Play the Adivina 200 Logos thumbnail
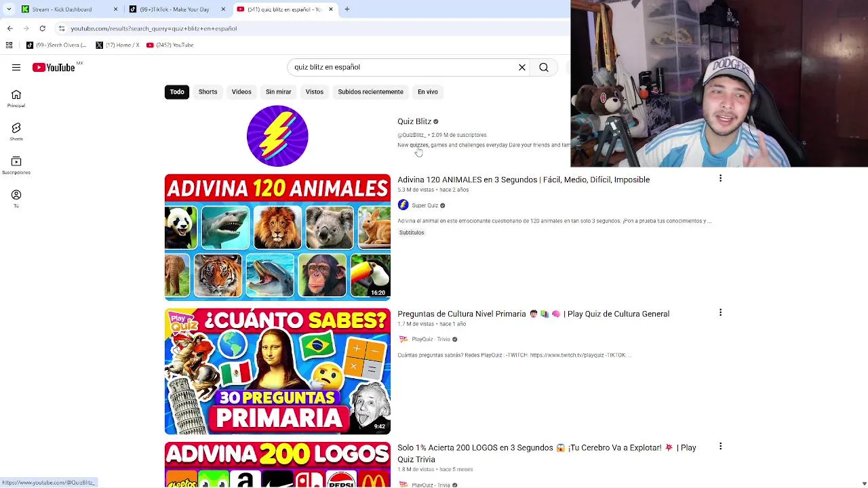The width and height of the screenshot is (868, 488). pyautogui.click(x=277, y=465)
